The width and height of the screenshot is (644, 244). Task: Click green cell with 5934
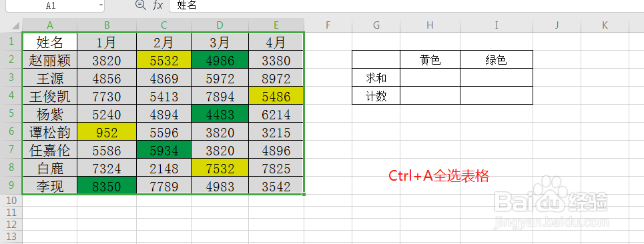coord(164,150)
